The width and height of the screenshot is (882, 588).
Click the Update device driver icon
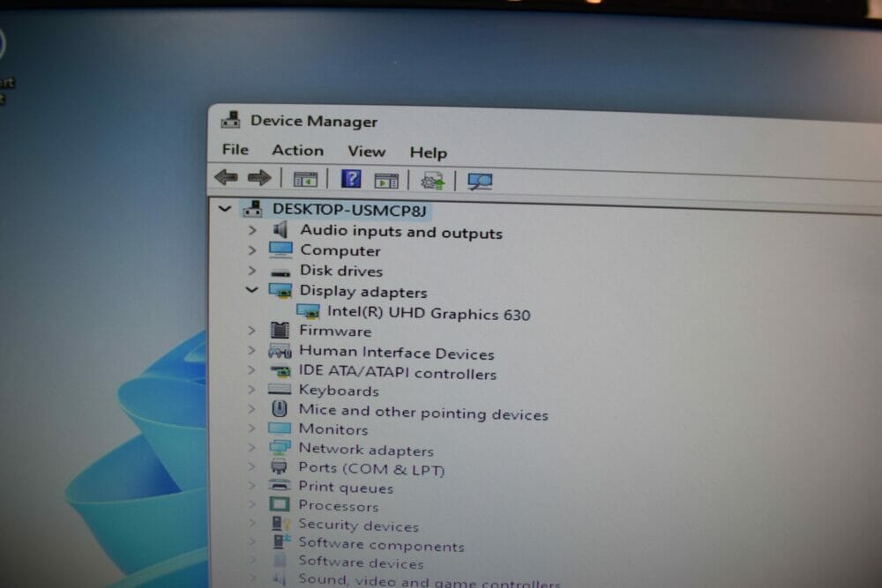[432, 181]
